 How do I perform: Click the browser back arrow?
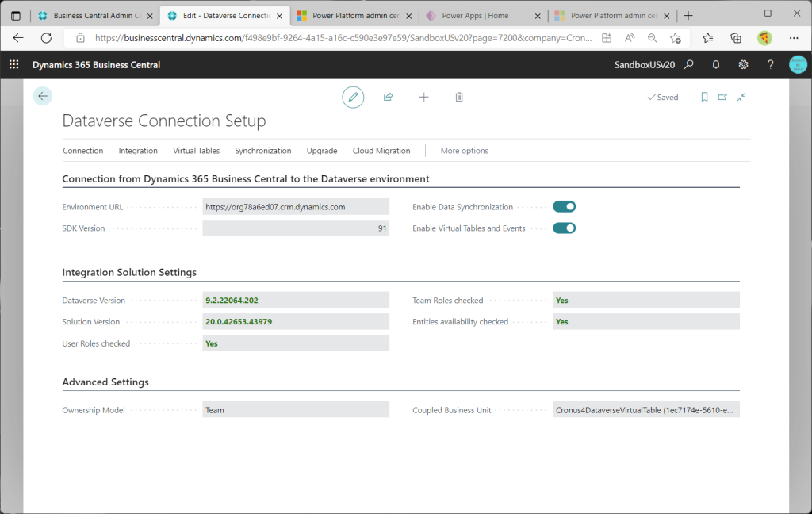pos(18,38)
